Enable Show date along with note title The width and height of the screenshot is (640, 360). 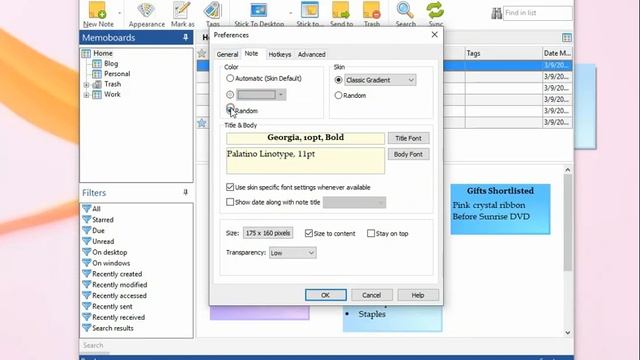[230, 202]
